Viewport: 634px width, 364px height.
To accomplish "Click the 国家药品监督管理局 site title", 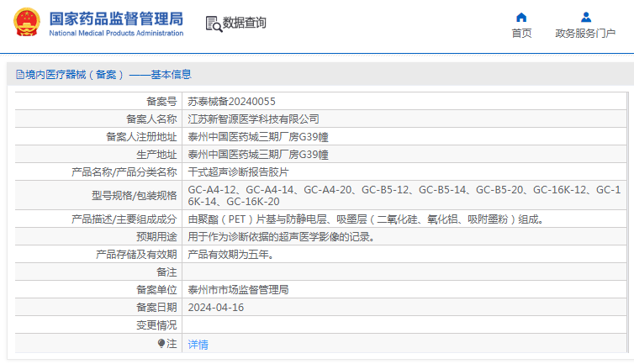I will pos(116,18).
